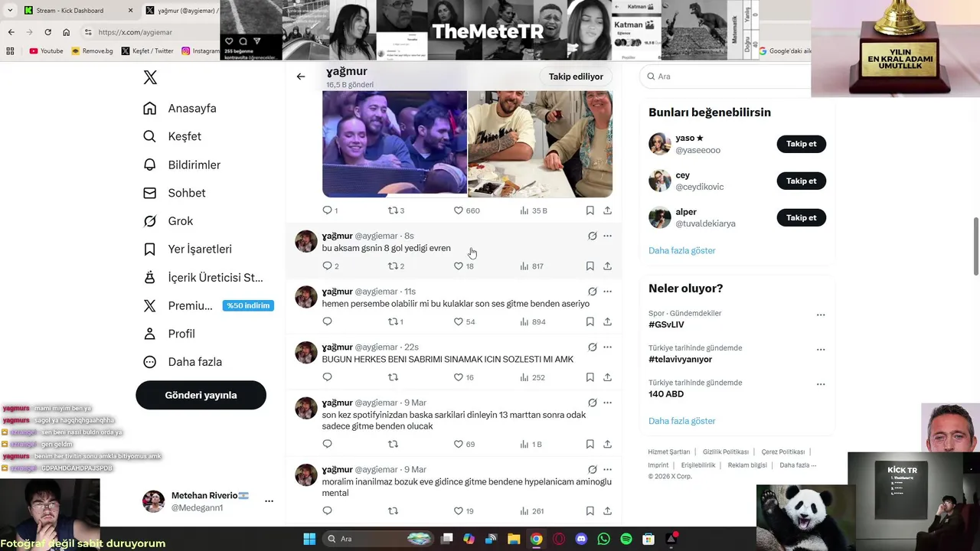Open more options on 'moralim inanilmaz' tweet
This screenshot has width=980, height=551.
coord(607,469)
